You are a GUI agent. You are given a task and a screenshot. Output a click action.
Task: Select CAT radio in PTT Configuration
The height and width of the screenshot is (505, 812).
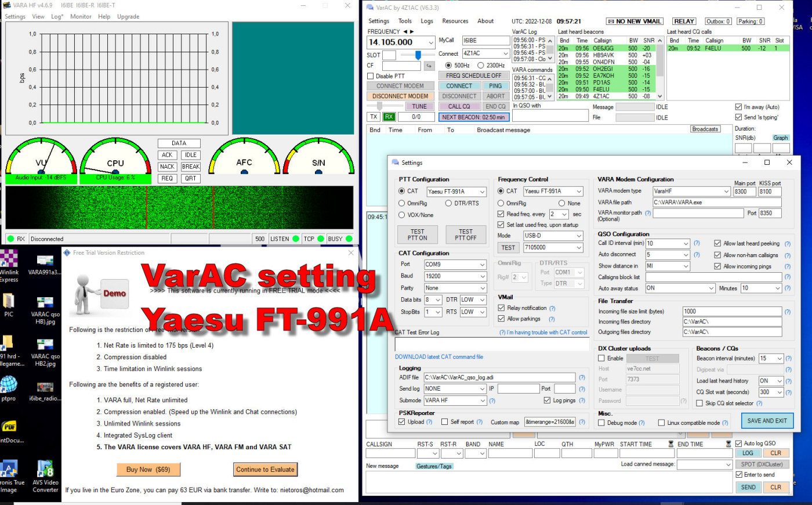(401, 191)
